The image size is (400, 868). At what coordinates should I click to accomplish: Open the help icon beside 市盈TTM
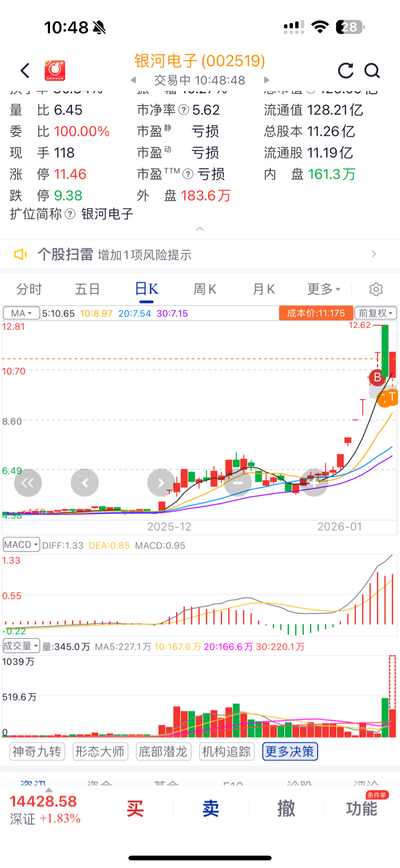[188, 174]
